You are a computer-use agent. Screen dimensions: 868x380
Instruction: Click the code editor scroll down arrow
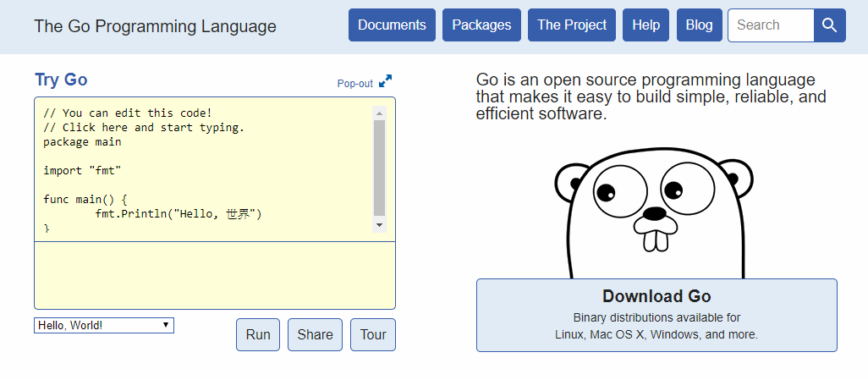click(x=379, y=225)
